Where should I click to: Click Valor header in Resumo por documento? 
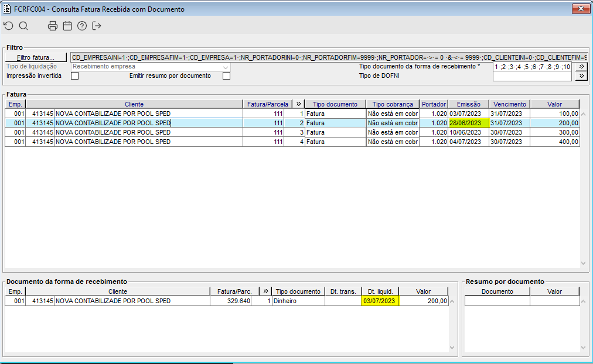(x=554, y=291)
